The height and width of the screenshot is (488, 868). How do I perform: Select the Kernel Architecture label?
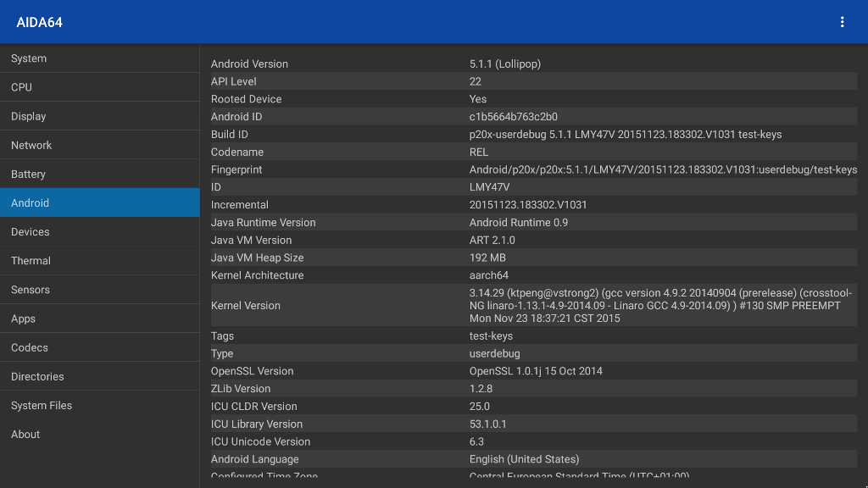click(257, 275)
